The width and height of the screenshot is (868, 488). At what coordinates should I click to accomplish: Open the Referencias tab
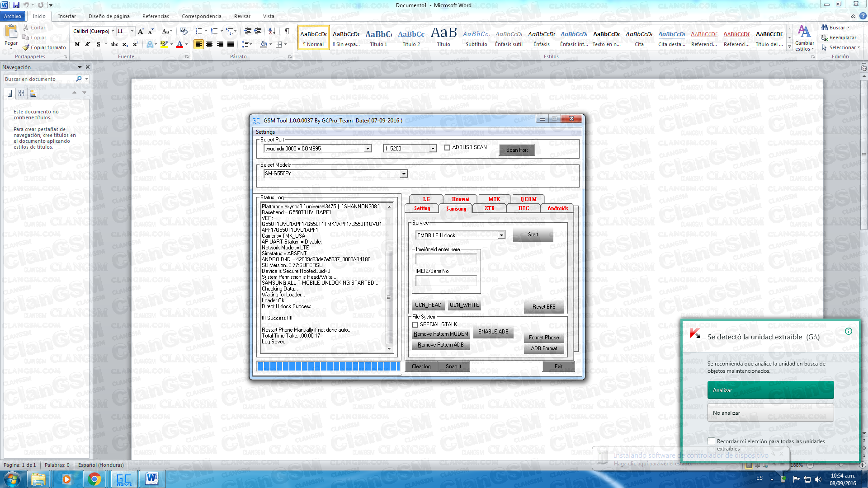(x=156, y=16)
